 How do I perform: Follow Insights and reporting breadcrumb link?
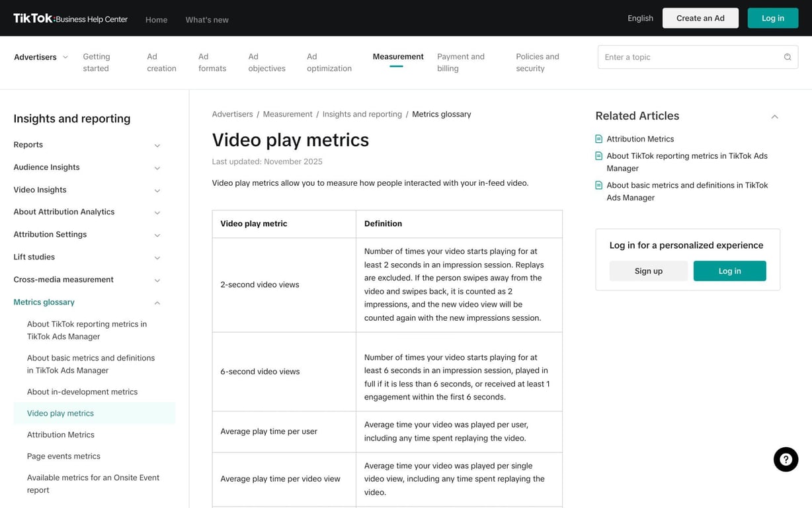pyautogui.click(x=362, y=114)
